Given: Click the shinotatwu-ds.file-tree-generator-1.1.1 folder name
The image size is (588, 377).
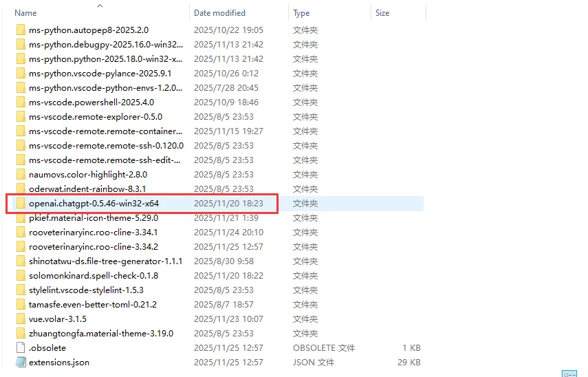Looking at the screenshot, I should [105, 261].
